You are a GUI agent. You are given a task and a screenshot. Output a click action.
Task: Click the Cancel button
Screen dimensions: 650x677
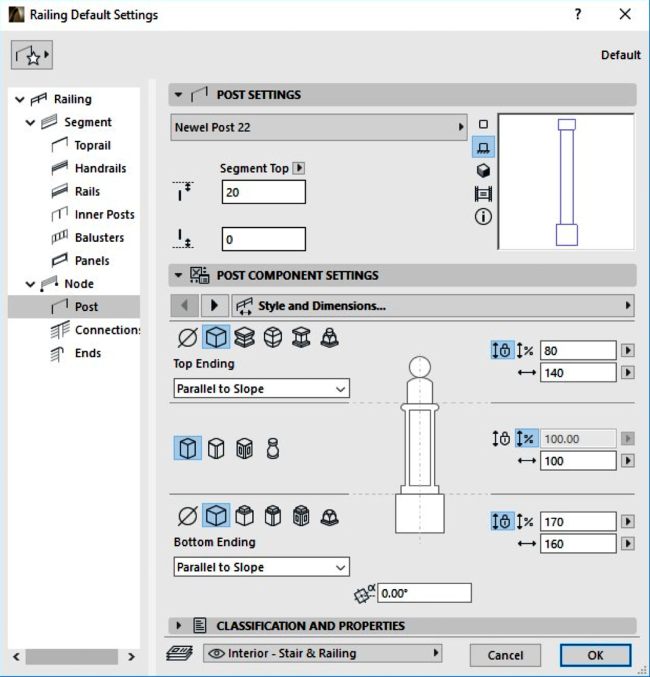(505, 655)
